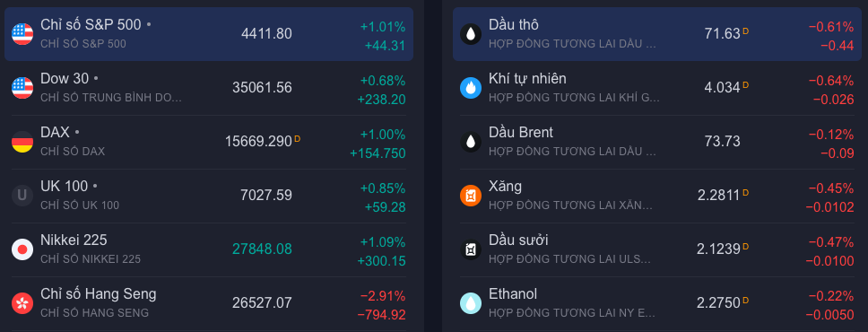Image resolution: width=868 pixels, height=332 pixels.
Task: Click the drop icon beside Dầu Brent
Action: click(471, 142)
